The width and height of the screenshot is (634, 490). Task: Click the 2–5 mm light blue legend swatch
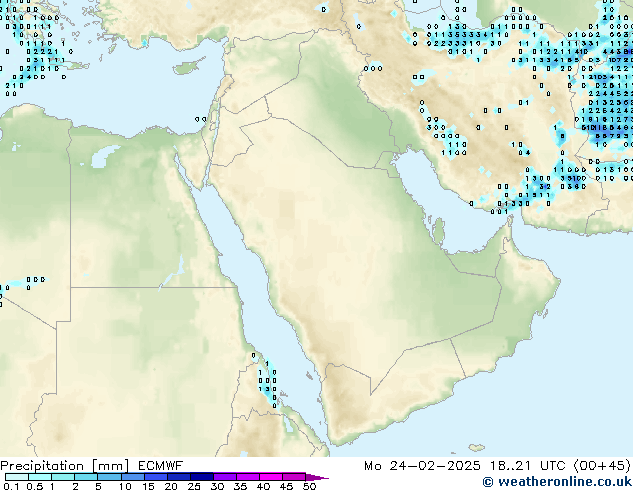click(x=86, y=477)
